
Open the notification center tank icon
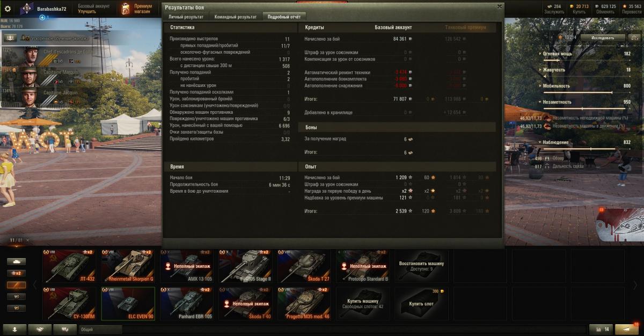point(626,329)
